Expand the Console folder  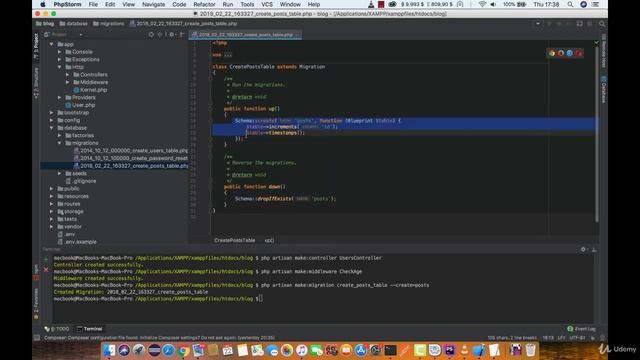tap(60, 52)
